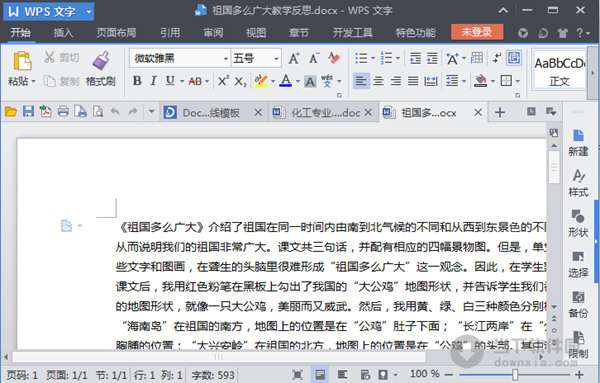Toggle Italic formatting

pyautogui.click(x=153, y=81)
